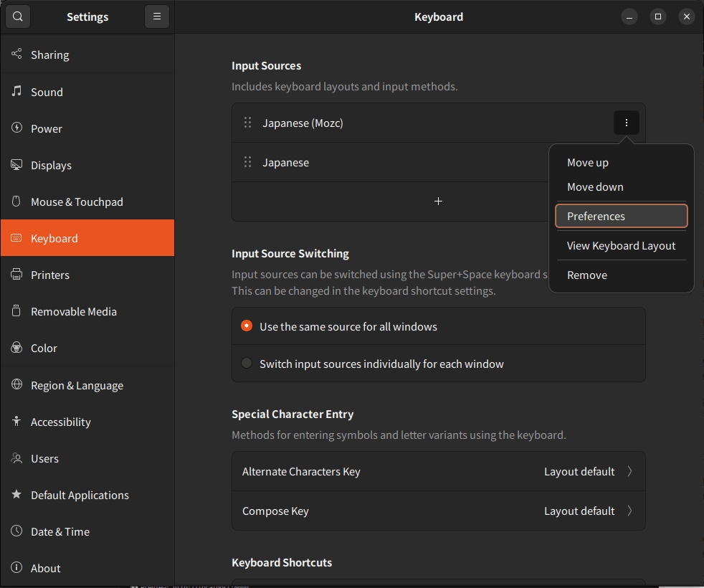The width and height of the screenshot is (704, 588).
Task: Choose Preferences from the popup menu
Action: point(621,216)
